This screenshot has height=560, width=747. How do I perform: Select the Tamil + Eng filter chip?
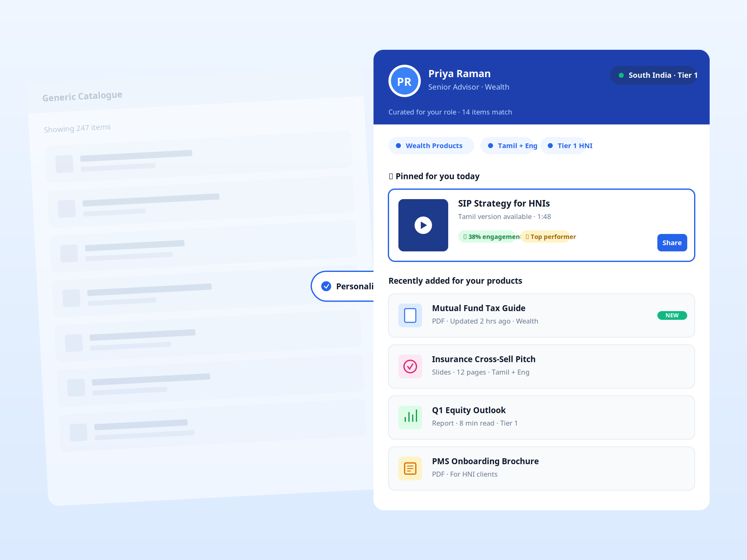(x=508, y=146)
